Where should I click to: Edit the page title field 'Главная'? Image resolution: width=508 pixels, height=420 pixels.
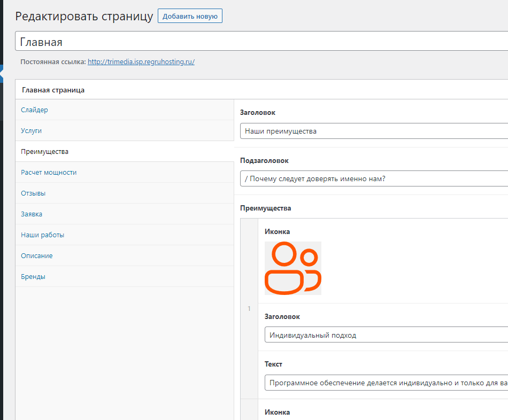261,41
